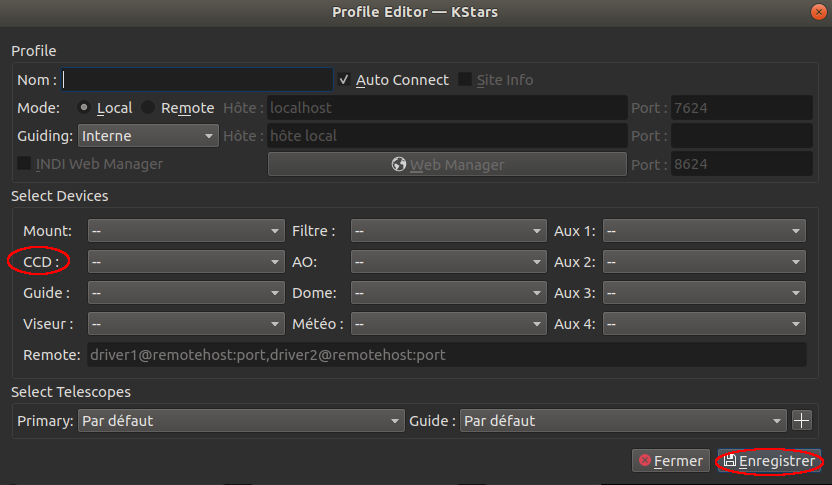Click the Enregistrer save button
Image resolution: width=832 pixels, height=485 pixels.
pos(769,461)
